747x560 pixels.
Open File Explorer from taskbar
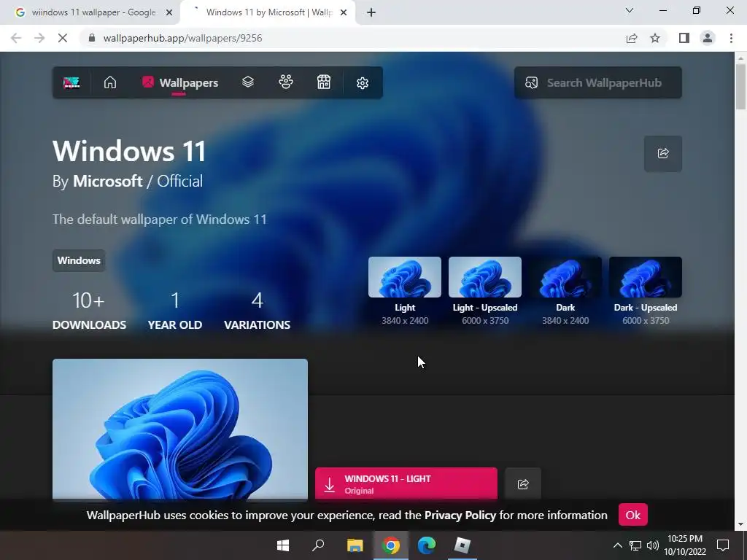(x=355, y=545)
